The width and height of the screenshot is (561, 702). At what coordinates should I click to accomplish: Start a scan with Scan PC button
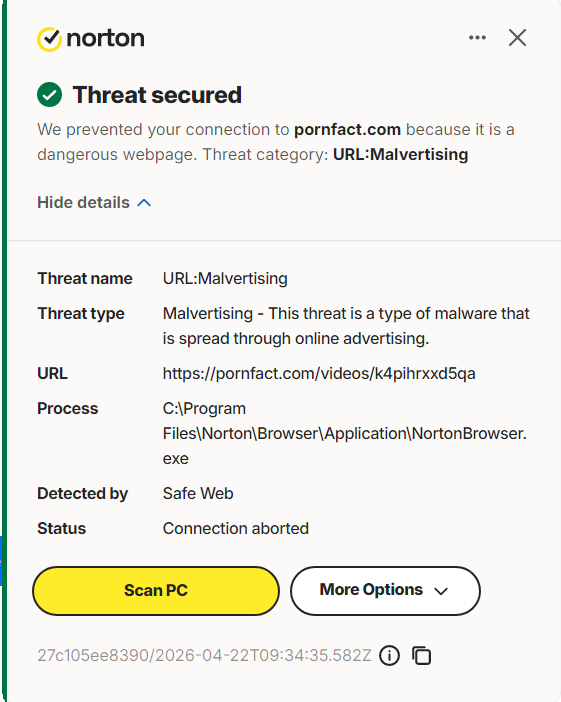click(156, 591)
